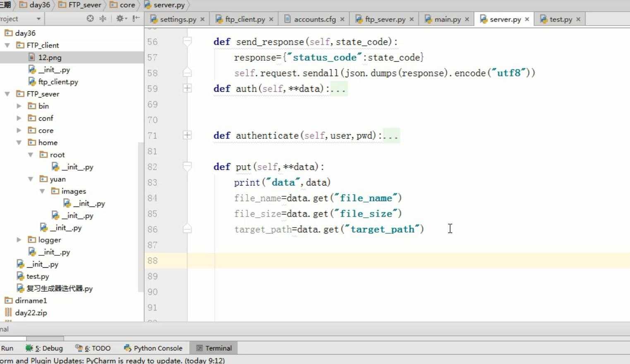Collapse the yuan folder
630x364 pixels.
tap(30, 179)
